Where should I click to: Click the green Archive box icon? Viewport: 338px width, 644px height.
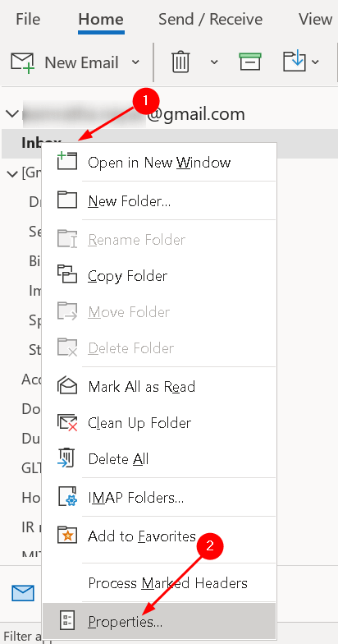(250, 62)
